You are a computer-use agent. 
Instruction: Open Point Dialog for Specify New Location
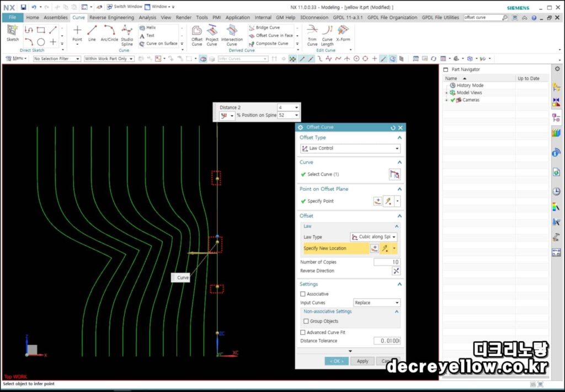pyautogui.click(x=375, y=248)
